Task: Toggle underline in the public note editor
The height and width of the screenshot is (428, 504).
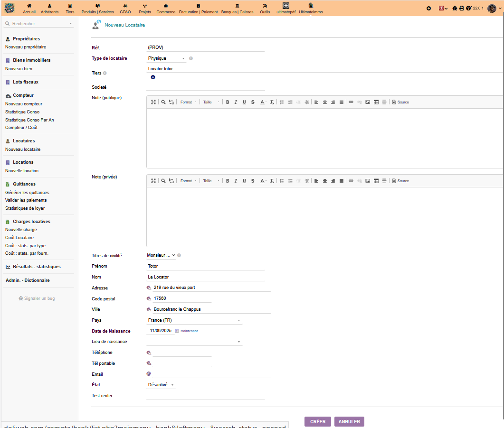Action: (244, 102)
